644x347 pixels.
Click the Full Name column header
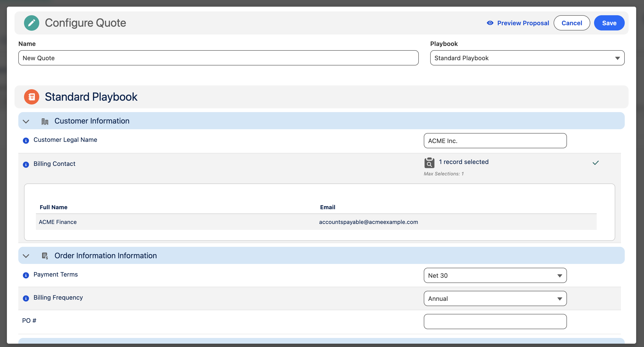(54, 207)
